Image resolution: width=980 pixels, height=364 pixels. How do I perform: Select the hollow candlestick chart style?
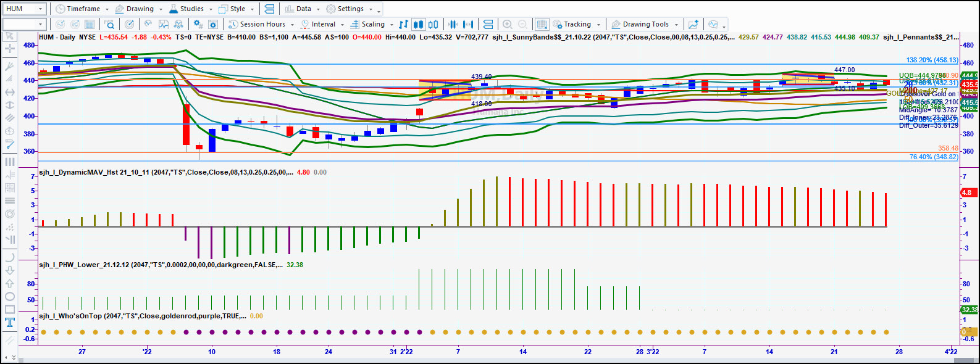click(433, 24)
